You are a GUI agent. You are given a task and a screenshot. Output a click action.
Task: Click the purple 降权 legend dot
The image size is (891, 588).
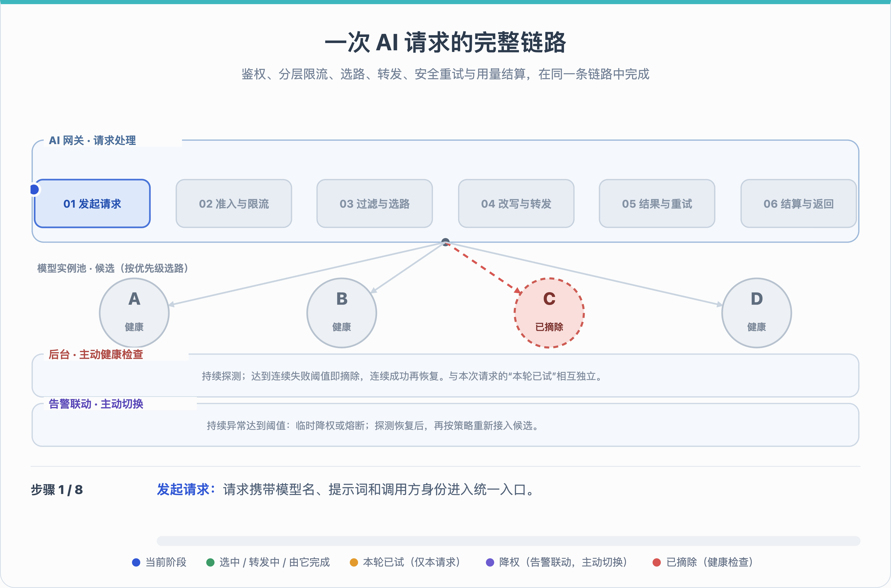pos(490,562)
